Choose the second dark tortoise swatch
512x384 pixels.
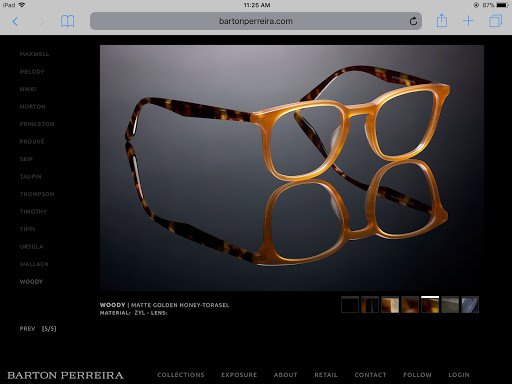[x=370, y=305]
